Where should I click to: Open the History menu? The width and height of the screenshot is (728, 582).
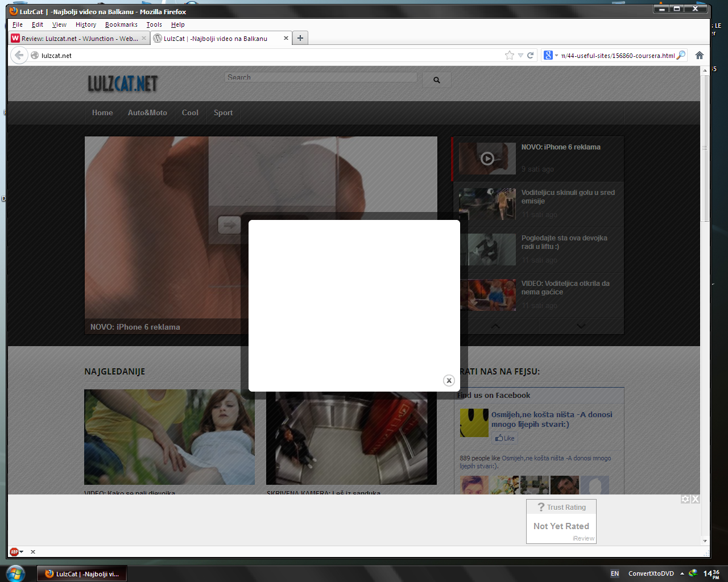click(86, 24)
